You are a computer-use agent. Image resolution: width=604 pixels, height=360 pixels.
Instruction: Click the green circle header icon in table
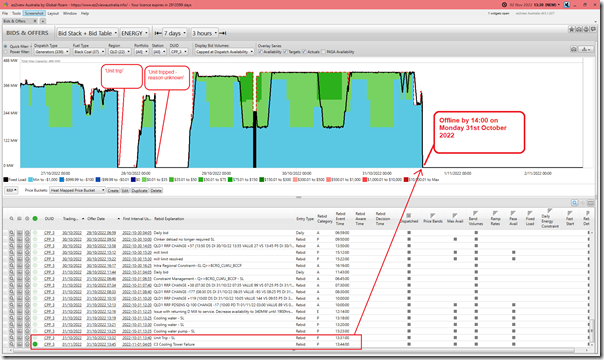point(35,219)
